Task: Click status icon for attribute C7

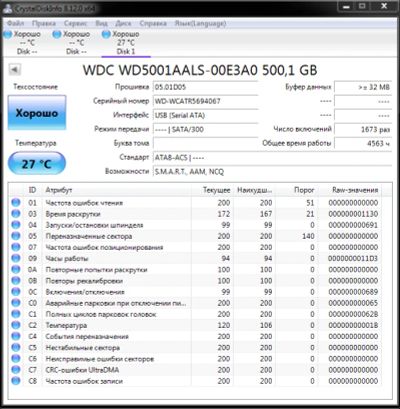Action: pyautogui.click(x=16, y=370)
